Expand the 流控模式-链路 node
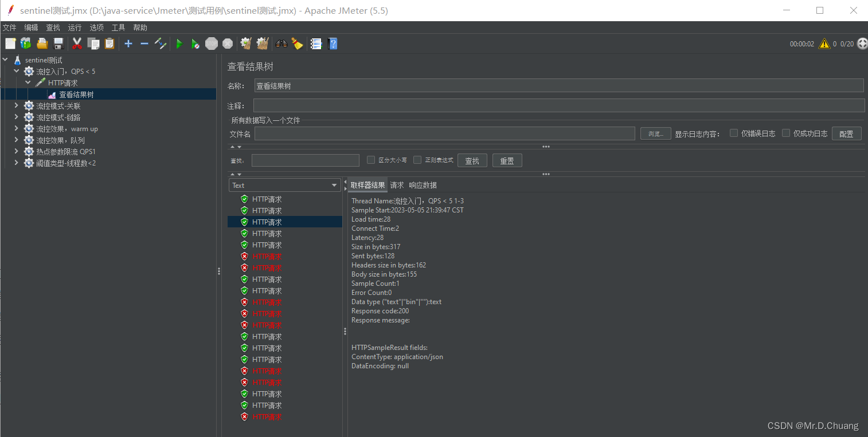The image size is (868, 437). coord(17,117)
